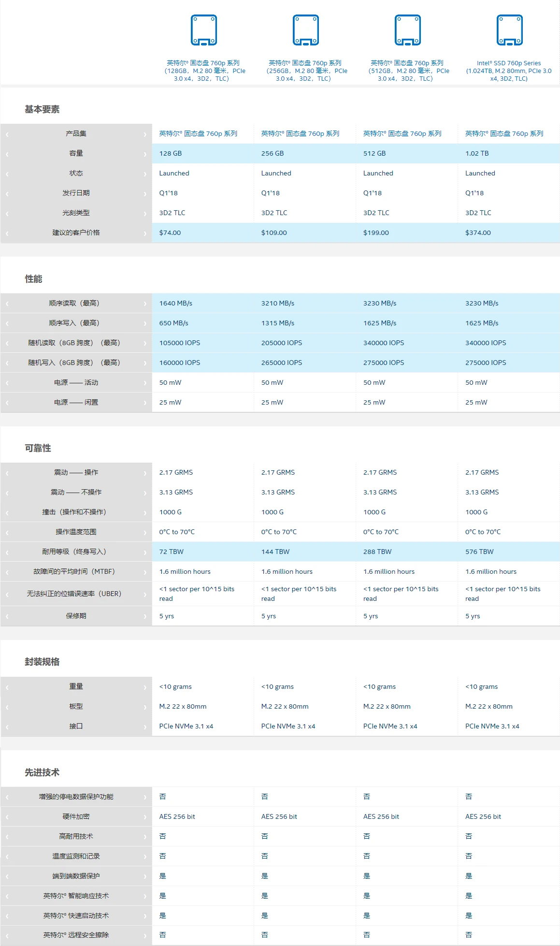Click the 3210 MB/s sequential read value
Screen dimensions: 560x946
278,303
